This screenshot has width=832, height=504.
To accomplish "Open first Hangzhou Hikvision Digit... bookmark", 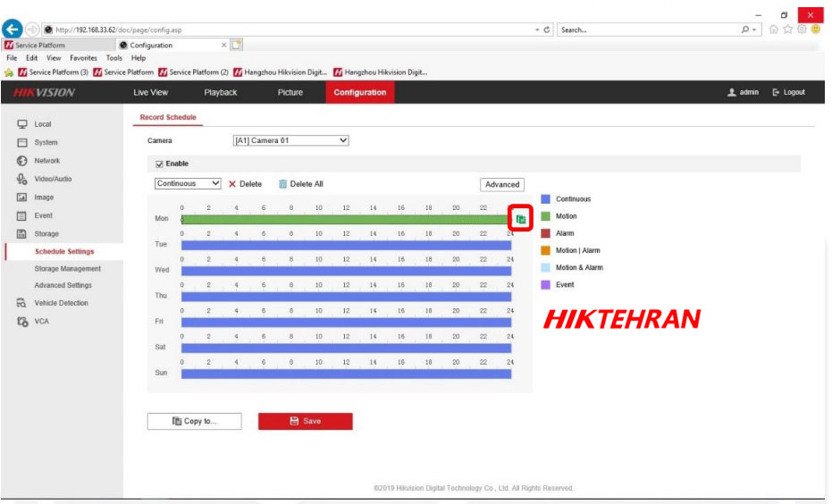I will coord(281,72).
